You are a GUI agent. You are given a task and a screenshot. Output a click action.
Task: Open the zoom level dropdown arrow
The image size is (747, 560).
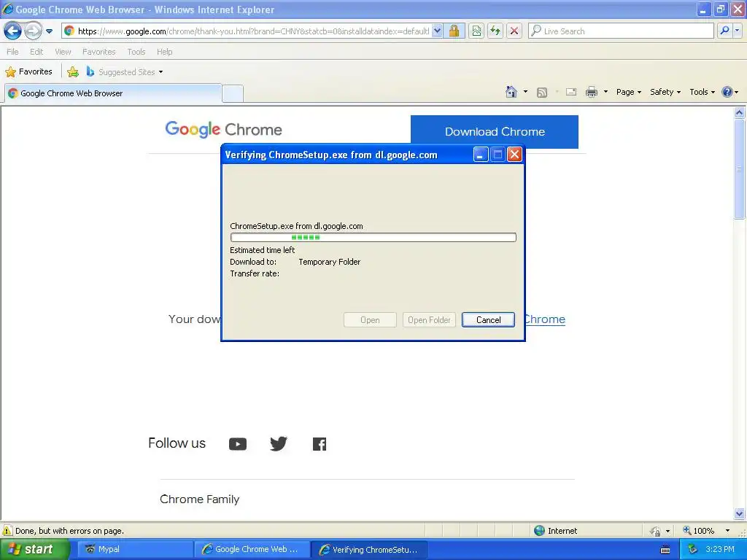[x=727, y=531]
